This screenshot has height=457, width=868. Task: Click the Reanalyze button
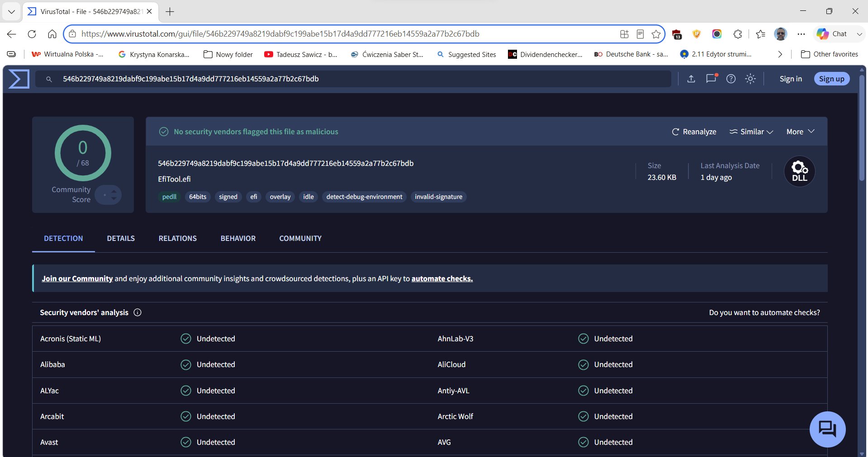694,132
